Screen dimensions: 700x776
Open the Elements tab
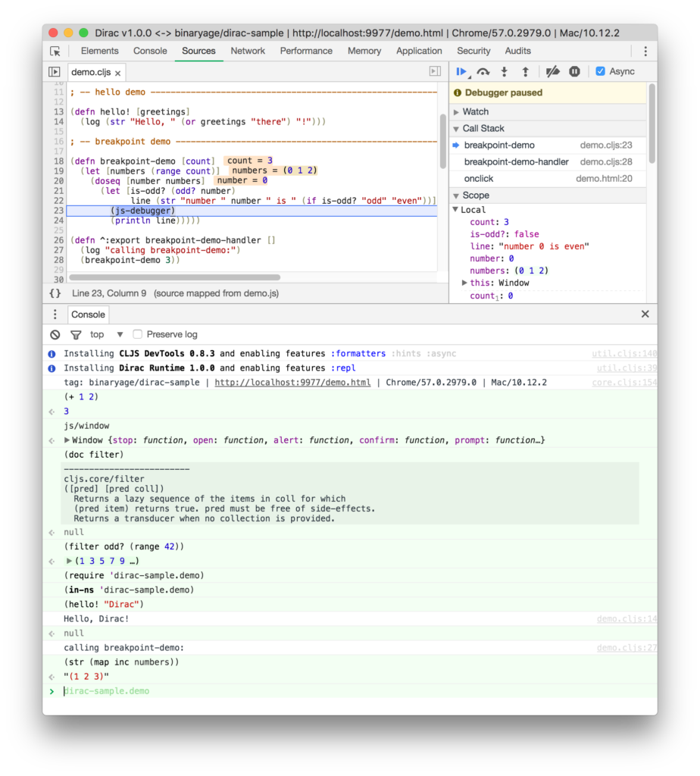(100, 51)
